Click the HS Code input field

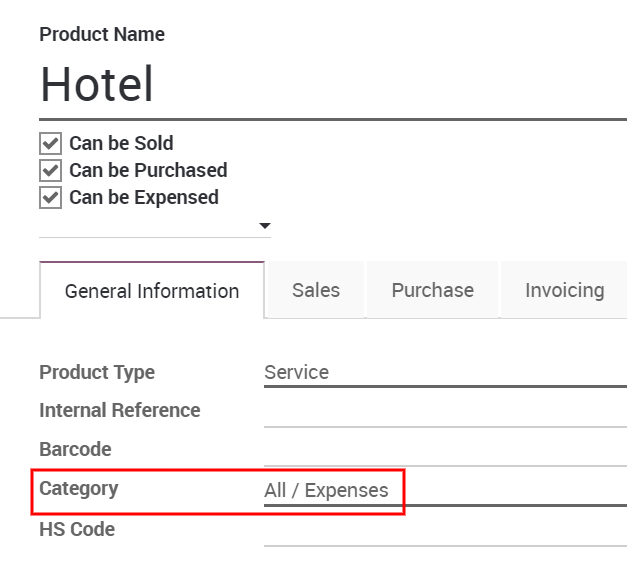point(444,530)
